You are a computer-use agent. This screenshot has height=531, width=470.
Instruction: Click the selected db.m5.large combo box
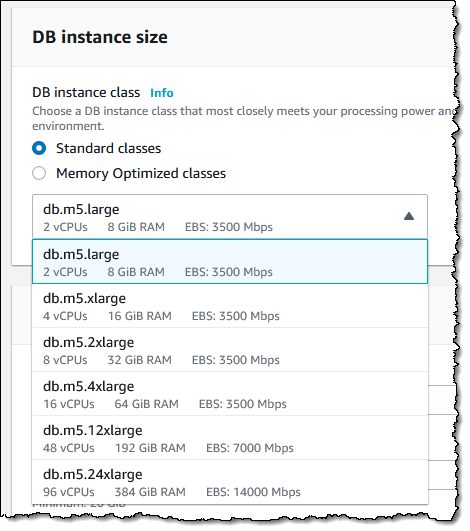(x=230, y=216)
